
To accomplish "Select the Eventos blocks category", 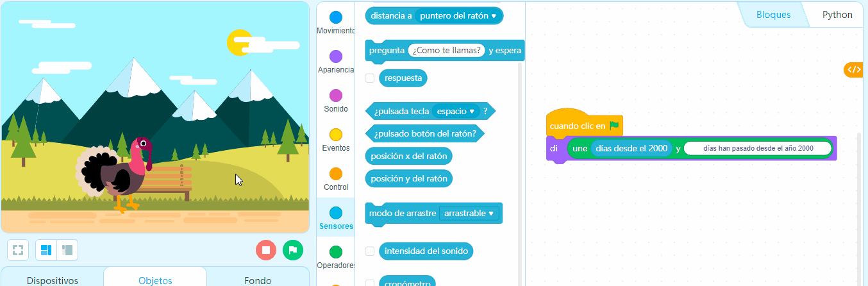I will (x=335, y=140).
